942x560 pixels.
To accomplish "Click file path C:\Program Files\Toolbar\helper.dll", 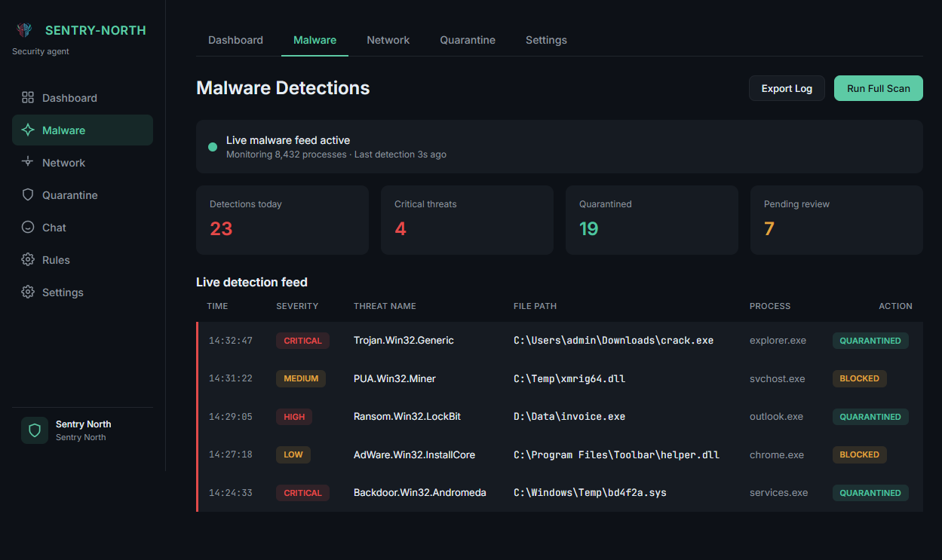I will click(616, 454).
